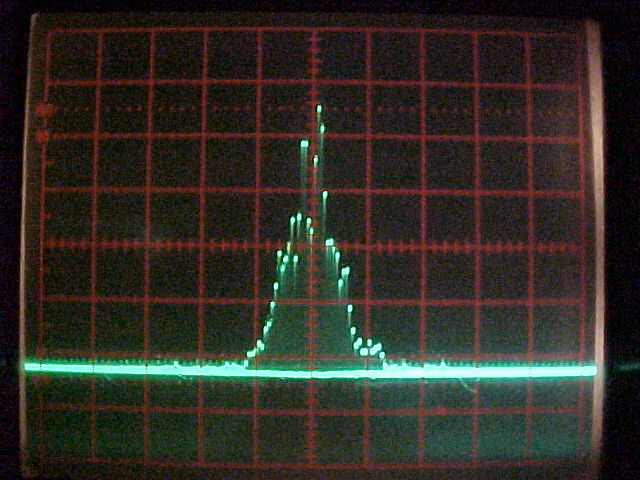Click the topmost peak dot of the spectrum
The image size is (640, 480).
click(319, 109)
